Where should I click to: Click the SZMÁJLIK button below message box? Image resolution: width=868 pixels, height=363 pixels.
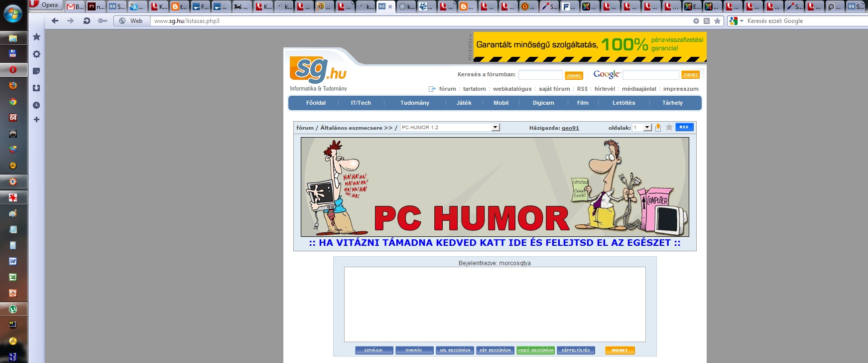pos(374,351)
